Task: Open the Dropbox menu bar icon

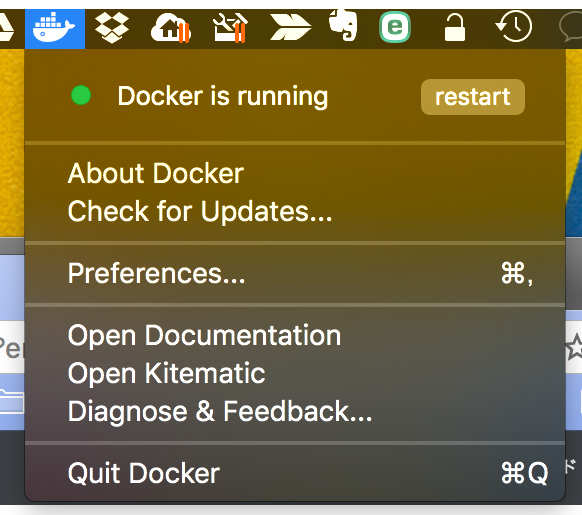Action: click(x=112, y=27)
